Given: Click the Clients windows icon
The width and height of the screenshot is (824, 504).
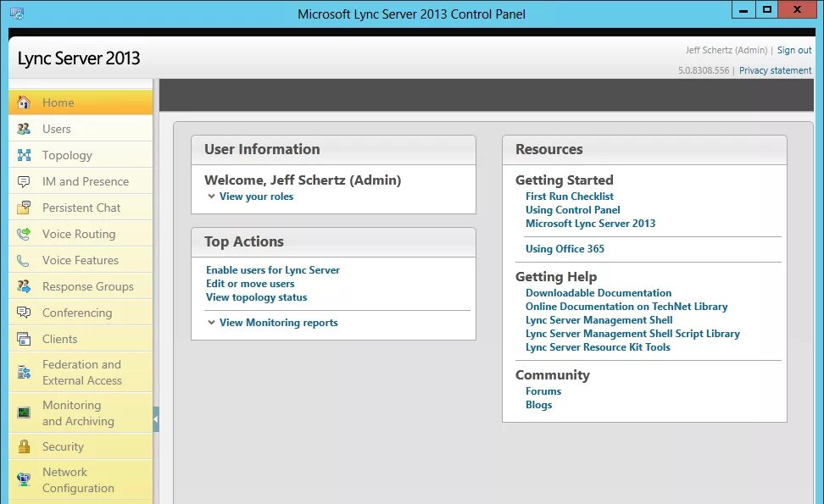Looking at the screenshot, I should [24, 339].
